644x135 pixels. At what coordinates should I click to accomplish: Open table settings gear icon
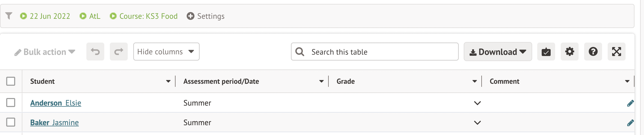569,52
